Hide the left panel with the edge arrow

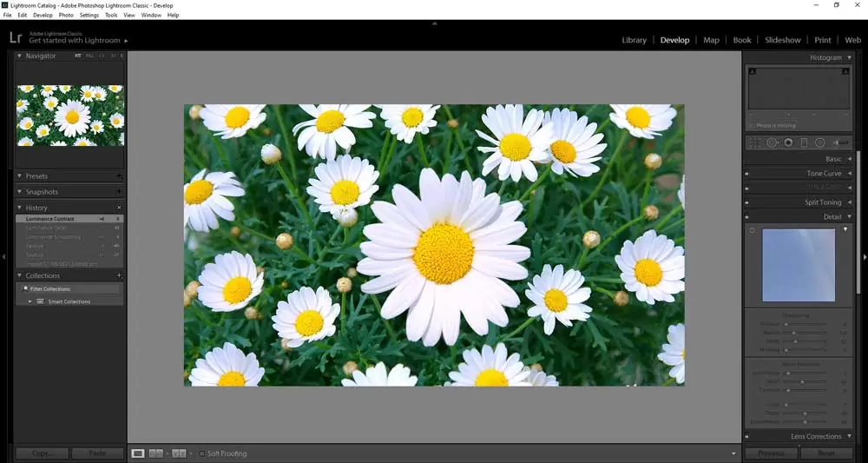coord(3,257)
